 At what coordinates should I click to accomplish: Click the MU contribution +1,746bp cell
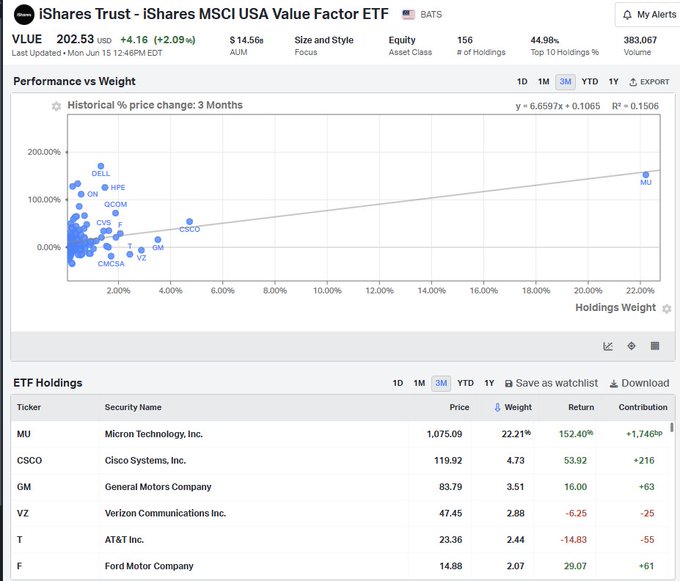pos(644,434)
